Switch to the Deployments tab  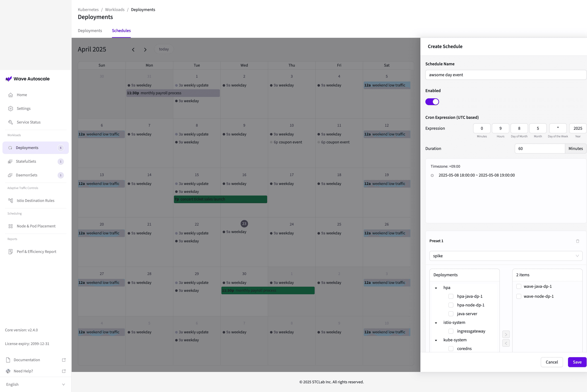(90, 30)
